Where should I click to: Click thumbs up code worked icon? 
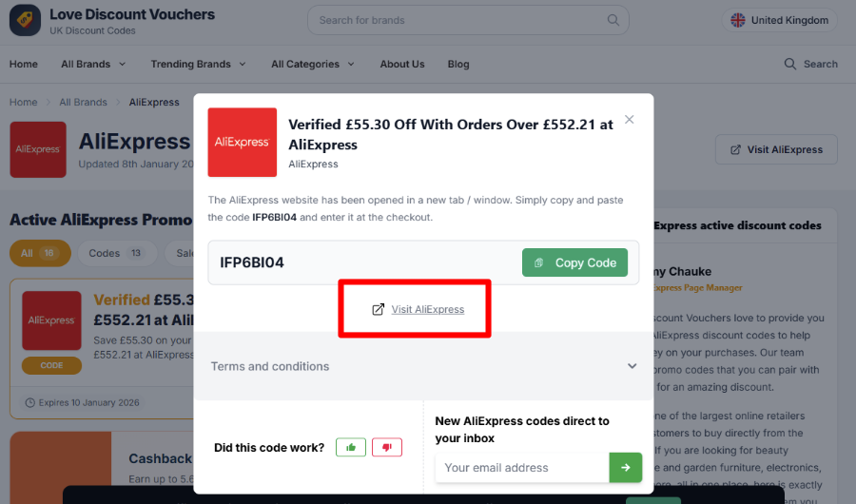click(350, 447)
